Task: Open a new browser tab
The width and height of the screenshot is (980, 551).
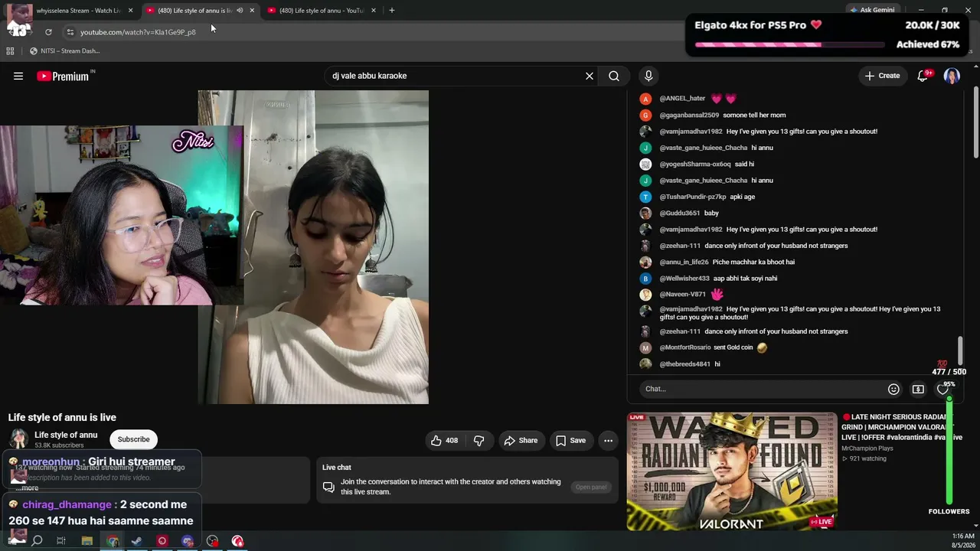Action: coord(392,11)
